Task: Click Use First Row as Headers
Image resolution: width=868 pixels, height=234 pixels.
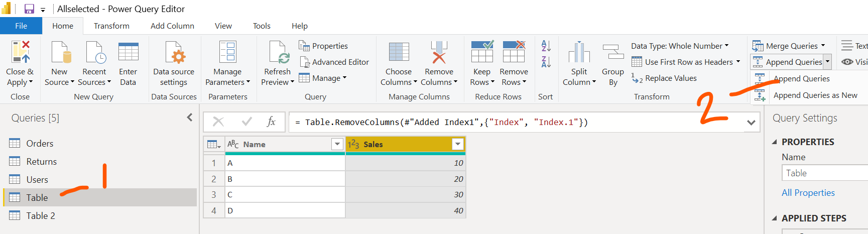Action: [x=686, y=62]
